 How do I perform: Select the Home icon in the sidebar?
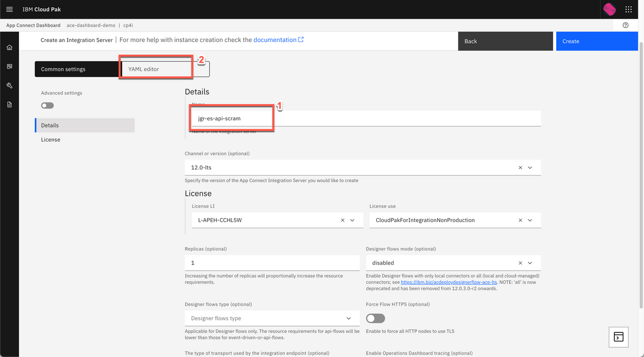pos(9,47)
